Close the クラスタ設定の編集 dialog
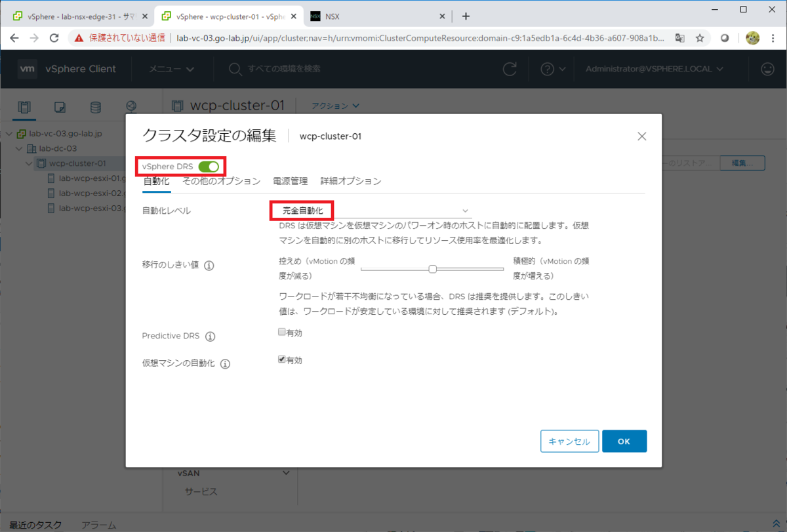Screen dimensions: 787x532 642,136
